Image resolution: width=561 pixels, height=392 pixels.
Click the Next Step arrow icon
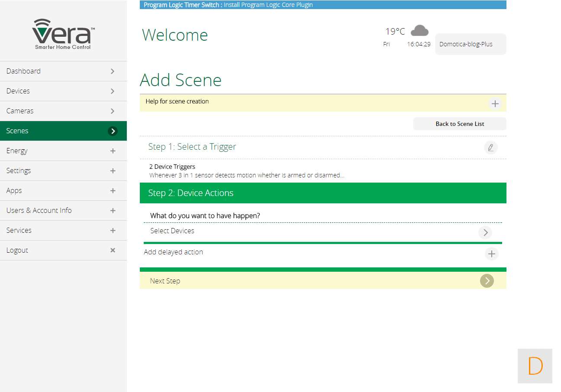[487, 281]
